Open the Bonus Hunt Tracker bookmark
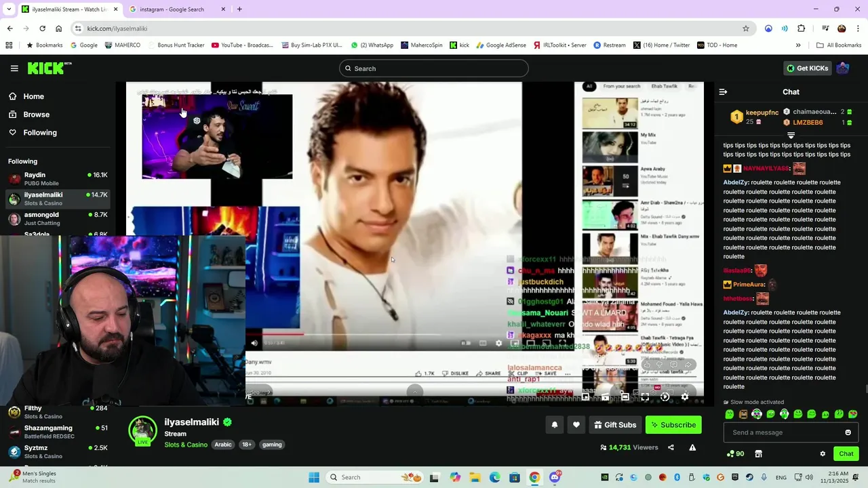 tap(176, 45)
